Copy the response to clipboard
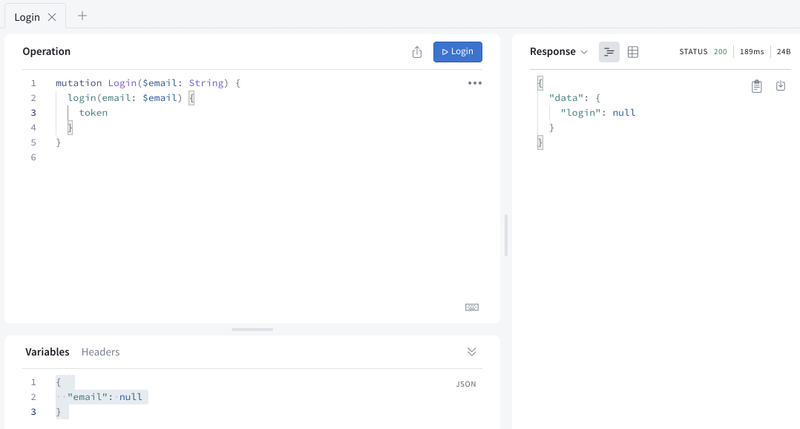Image resolution: width=800 pixels, height=429 pixels. tap(757, 86)
